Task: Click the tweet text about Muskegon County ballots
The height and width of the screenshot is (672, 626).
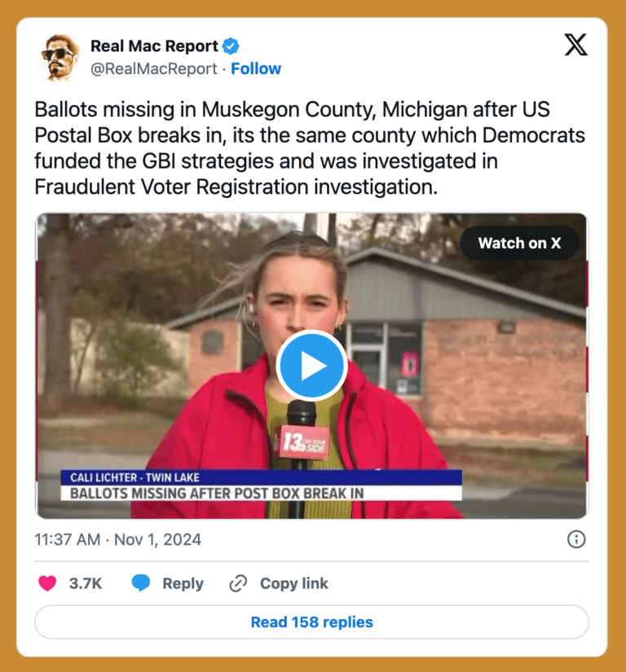Action: [310, 148]
